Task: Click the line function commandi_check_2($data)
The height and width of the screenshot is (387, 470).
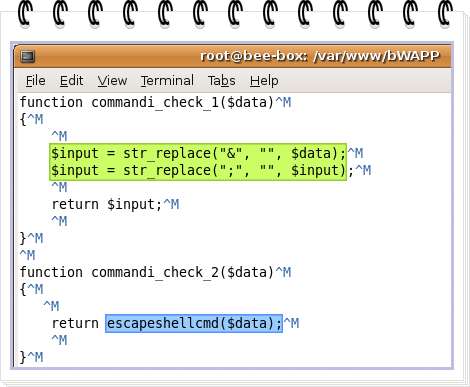Action: tap(147, 272)
